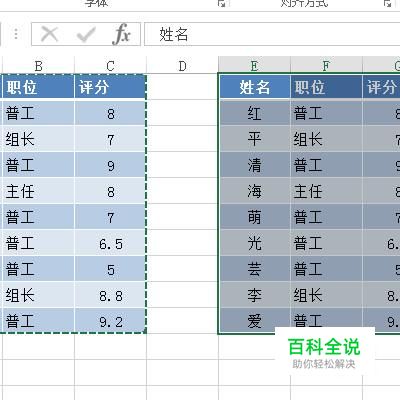Select the cell with name 清
Image resolution: width=400 pixels, height=400 pixels.
[x=255, y=165]
